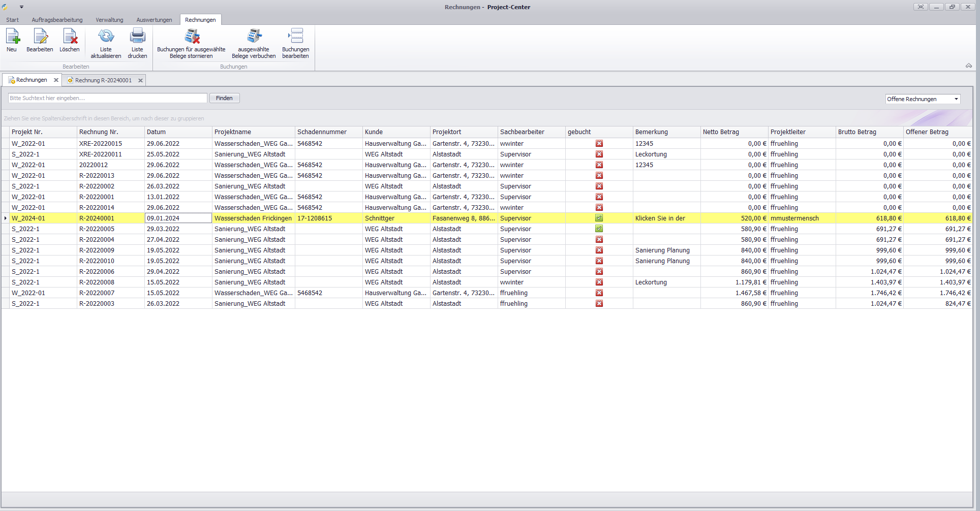Image resolution: width=980 pixels, height=511 pixels.
Task: Sort by the Netto Betrag column header
Action: point(721,132)
